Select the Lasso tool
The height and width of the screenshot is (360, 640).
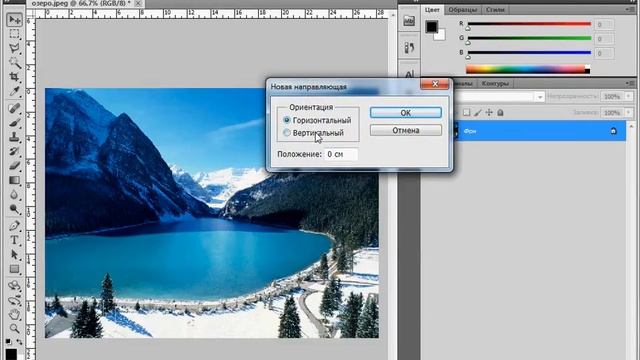[14, 48]
